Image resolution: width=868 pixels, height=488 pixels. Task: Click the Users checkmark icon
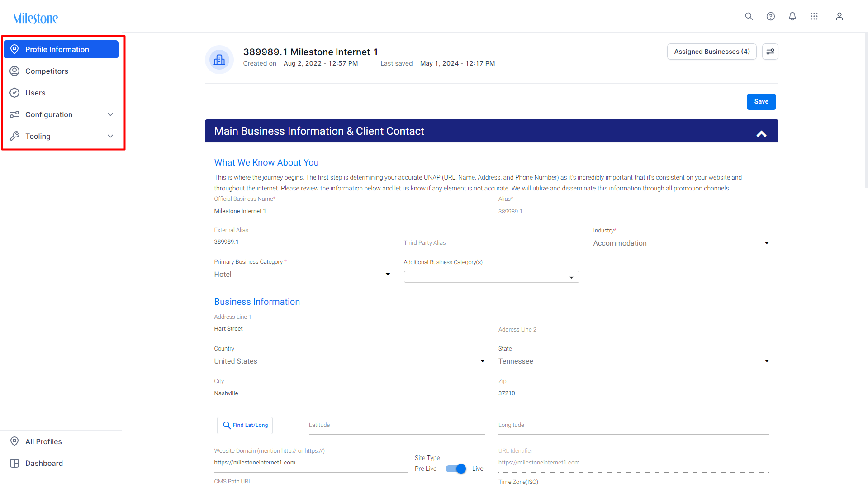pyautogui.click(x=14, y=93)
